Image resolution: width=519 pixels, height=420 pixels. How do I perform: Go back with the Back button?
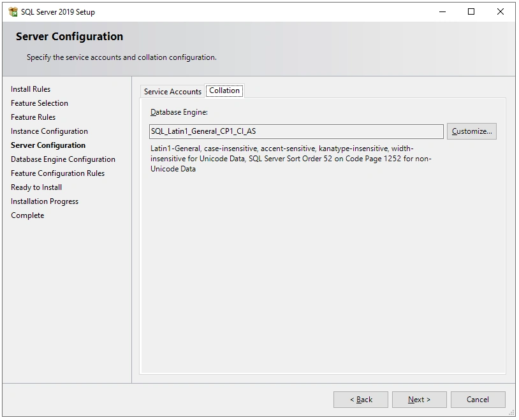(361, 400)
